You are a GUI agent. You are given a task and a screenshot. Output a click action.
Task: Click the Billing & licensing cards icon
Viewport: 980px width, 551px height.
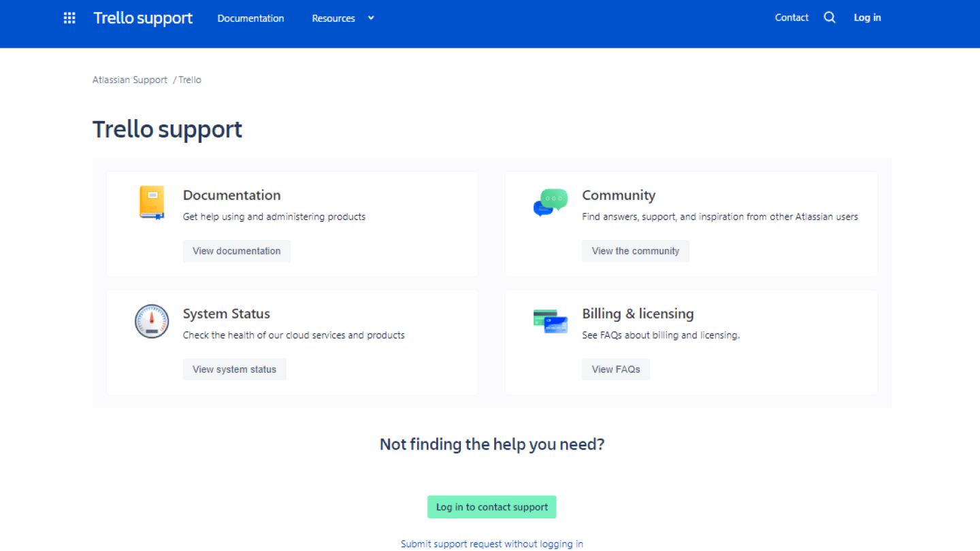[551, 321]
